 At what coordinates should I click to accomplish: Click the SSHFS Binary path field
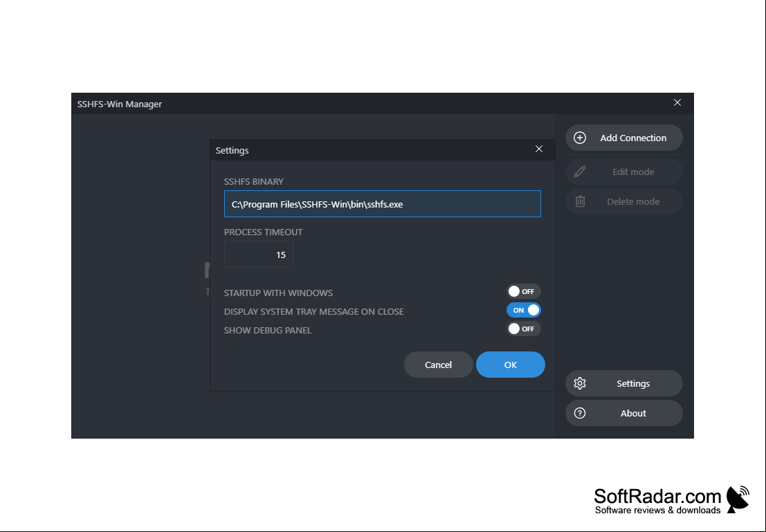[x=383, y=203]
